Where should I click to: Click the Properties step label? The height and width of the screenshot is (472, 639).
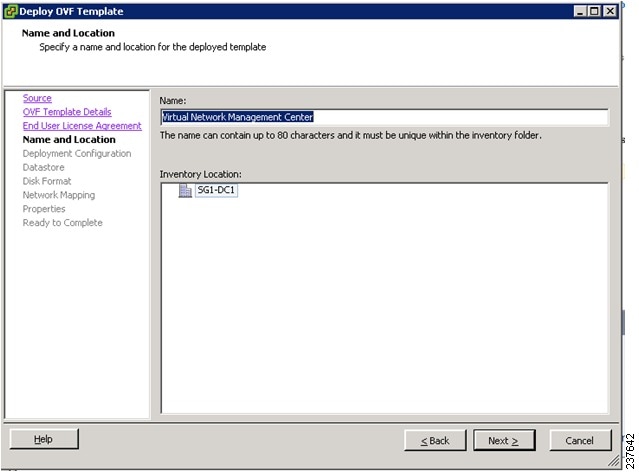tap(44, 209)
